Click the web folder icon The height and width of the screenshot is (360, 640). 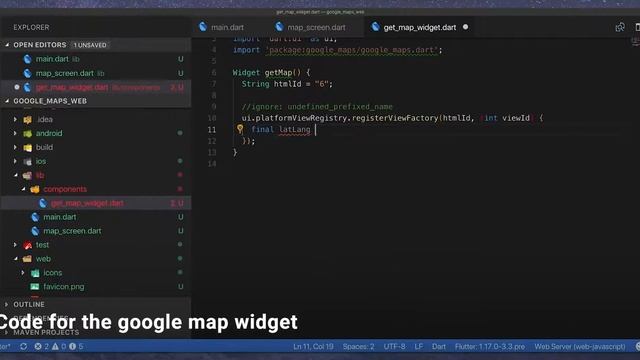27,259
